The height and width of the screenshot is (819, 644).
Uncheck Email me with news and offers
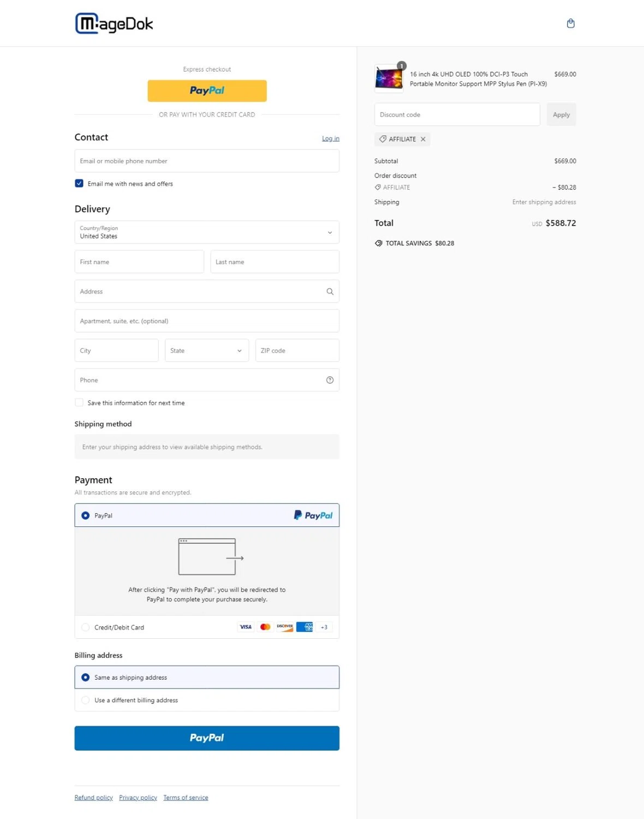coord(79,183)
